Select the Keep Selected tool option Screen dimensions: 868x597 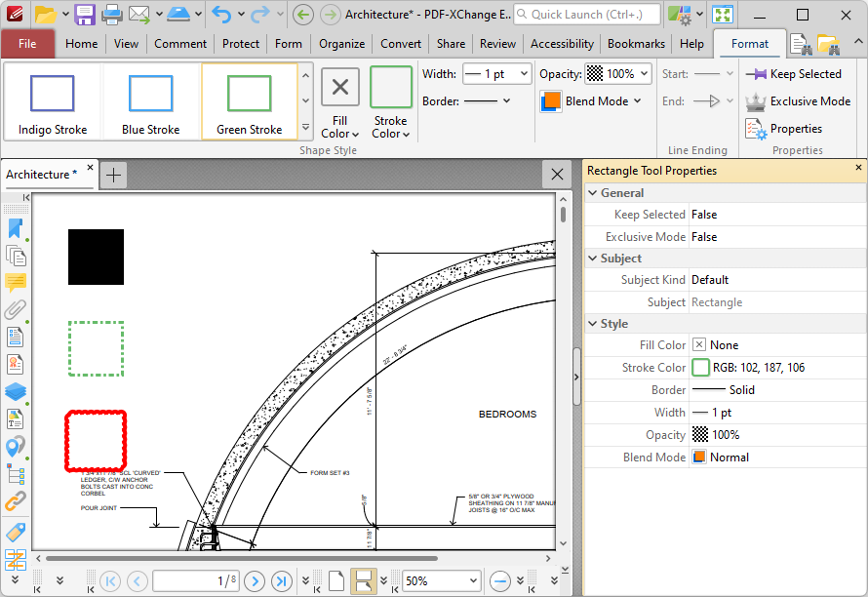(x=795, y=73)
